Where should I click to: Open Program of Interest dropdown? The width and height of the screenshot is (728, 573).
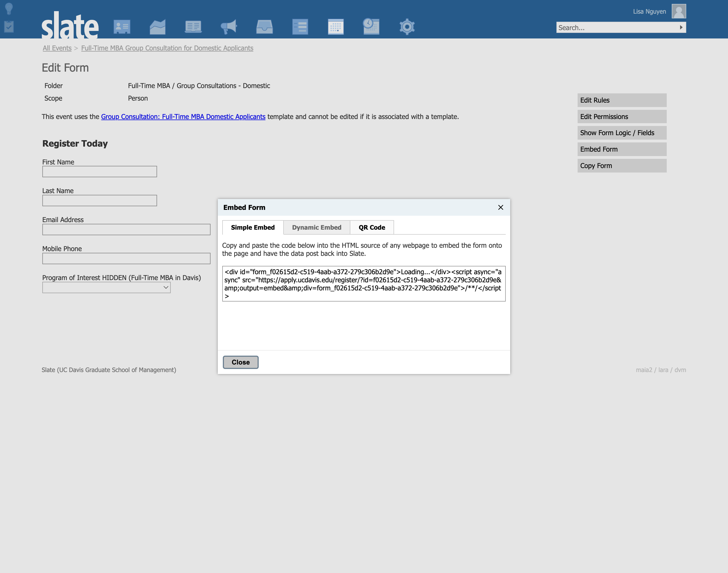(x=106, y=288)
